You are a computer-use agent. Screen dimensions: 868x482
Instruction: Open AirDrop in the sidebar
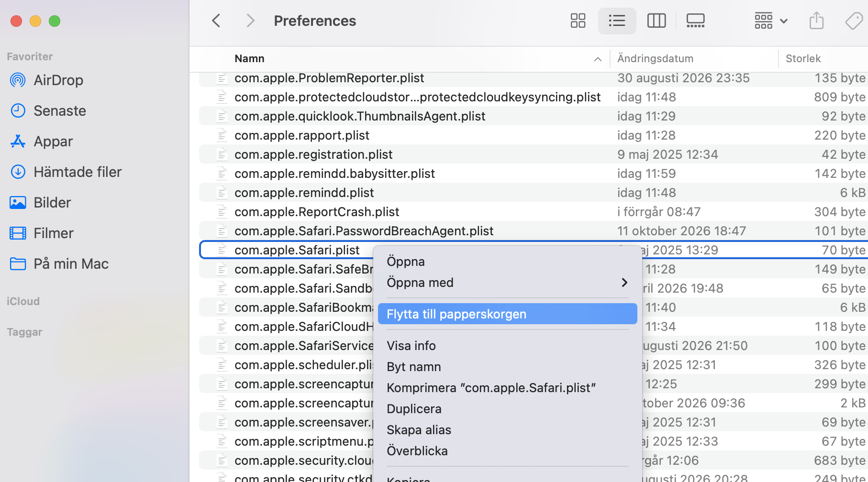tap(47, 80)
